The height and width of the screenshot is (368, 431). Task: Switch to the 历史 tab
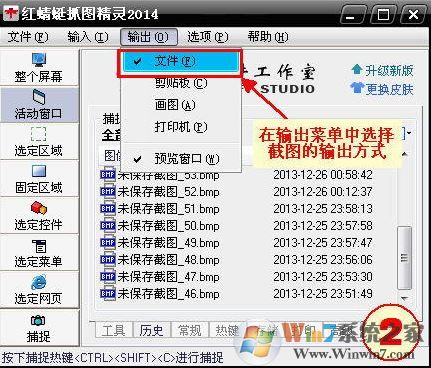pos(151,330)
